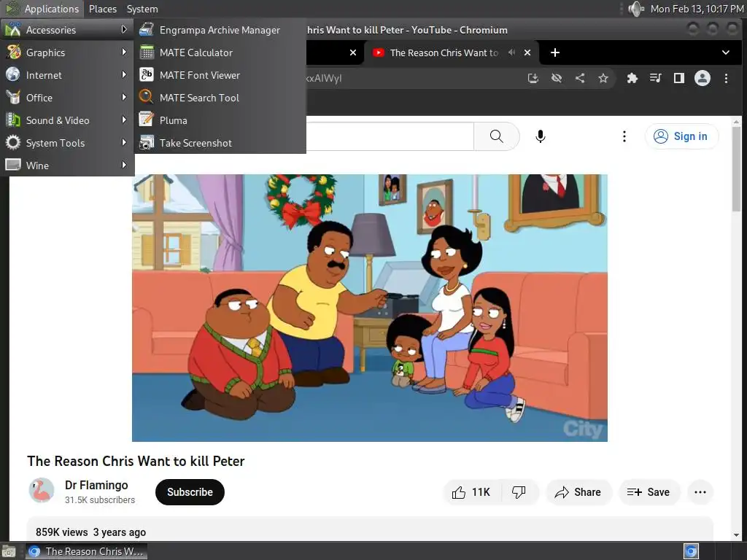Click the workspace switcher icon
747x560 pixels.
pyautogui.click(x=691, y=551)
